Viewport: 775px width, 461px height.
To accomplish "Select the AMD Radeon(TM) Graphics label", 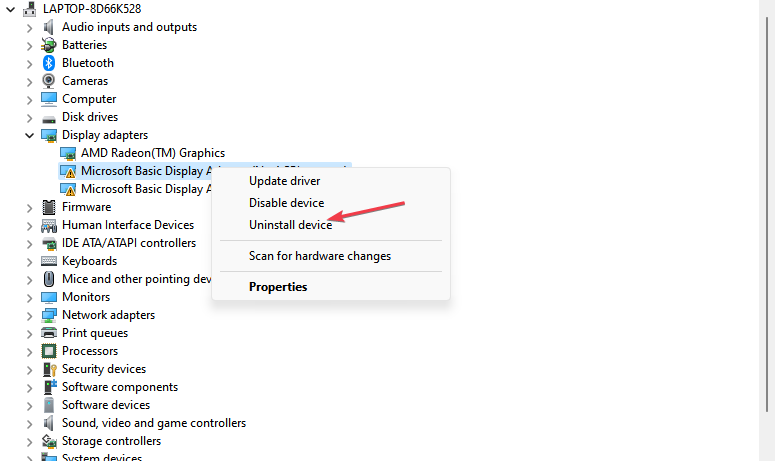I will (x=153, y=153).
